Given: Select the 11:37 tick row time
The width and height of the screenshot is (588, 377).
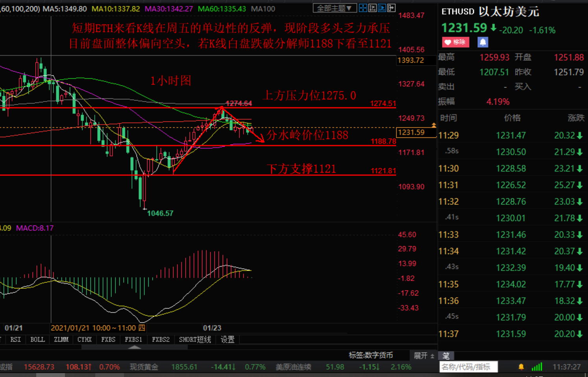Looking at the screenshot, I should 449,334.
